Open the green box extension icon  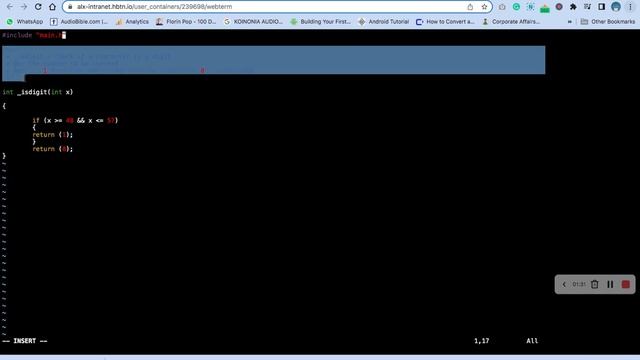tap(545, 7)
